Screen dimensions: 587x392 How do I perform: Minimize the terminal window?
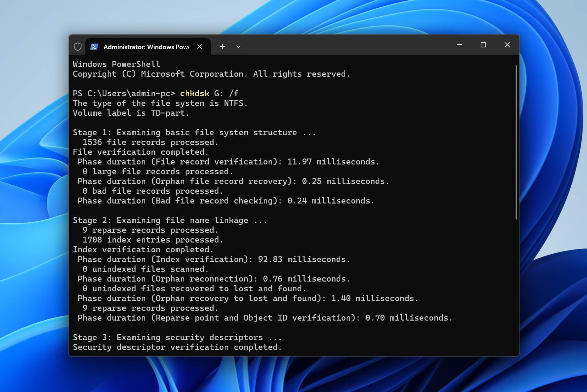[x=459, y=45]
